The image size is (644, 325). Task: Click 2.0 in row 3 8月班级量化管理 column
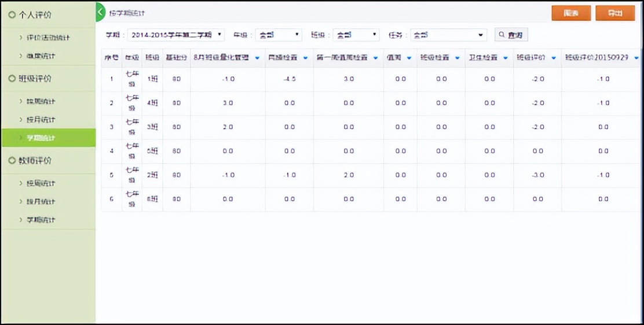(228, 127)
